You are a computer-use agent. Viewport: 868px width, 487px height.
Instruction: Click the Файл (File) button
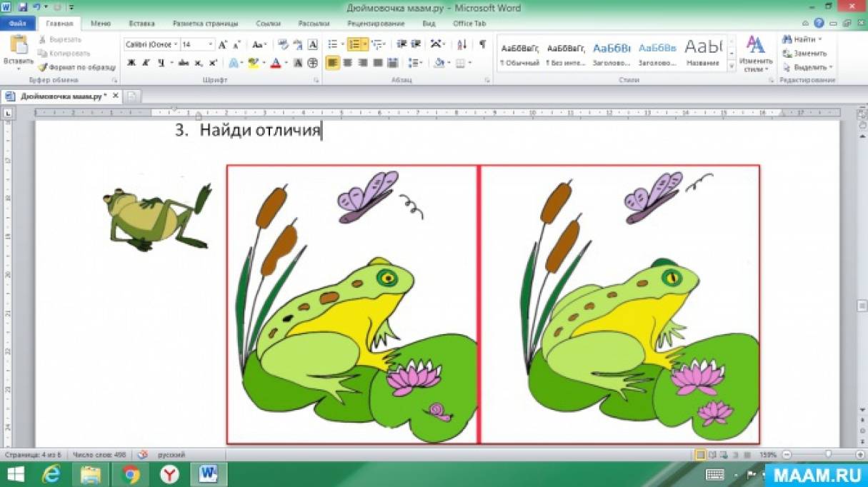(x=17, y=23)
